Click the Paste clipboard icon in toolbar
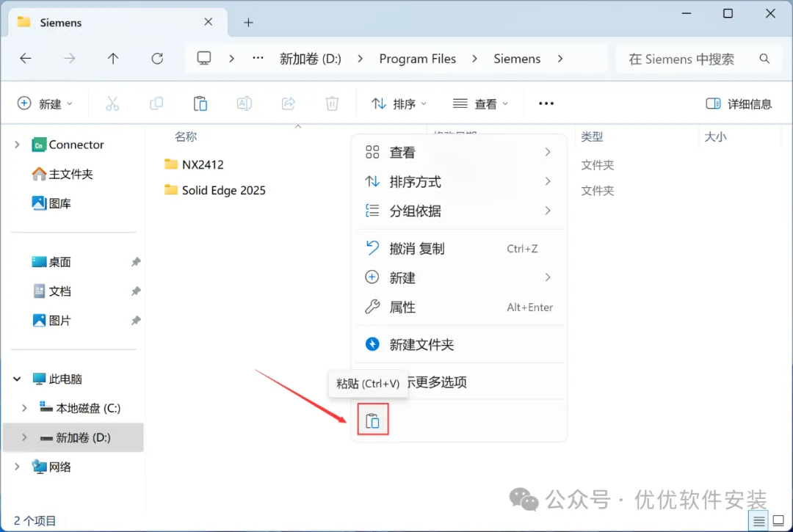This screenshot has height=532, width=793. tap(200, 104)
